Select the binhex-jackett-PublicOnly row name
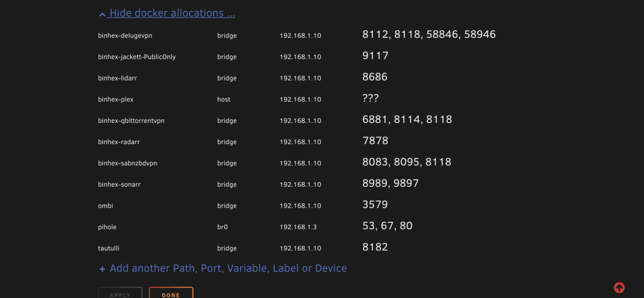The width and height of the screenshot is (644, 298). [137, 57]
